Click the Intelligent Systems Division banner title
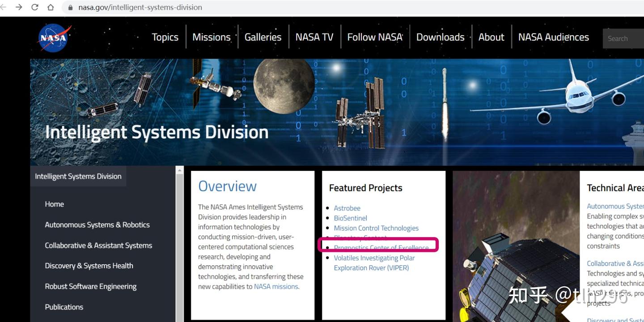644x322 pixels. [157, 132]
